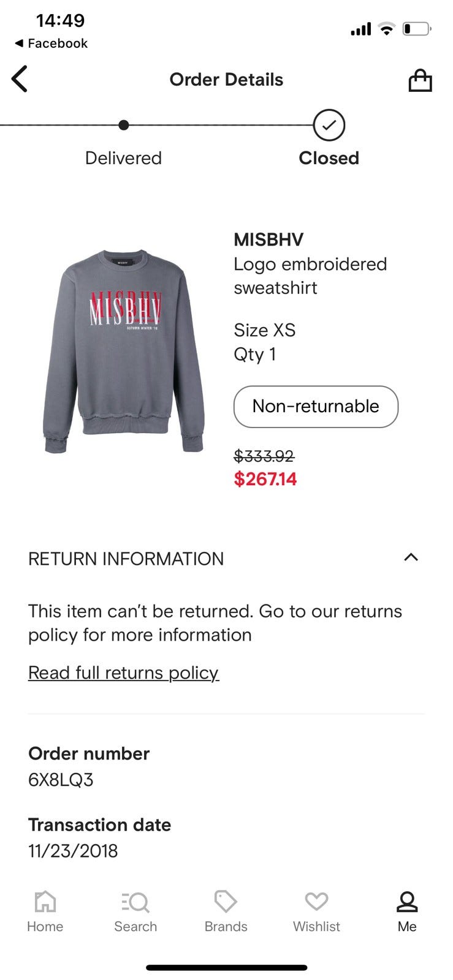The image size is (453, 980).
Task: Collapse the Return Information section
Action: click(411, 557)
